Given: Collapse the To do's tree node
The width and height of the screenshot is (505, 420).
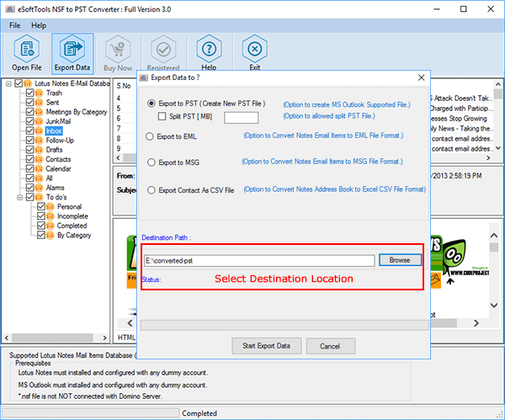Looking at the screenshot, I should (18, 197).
